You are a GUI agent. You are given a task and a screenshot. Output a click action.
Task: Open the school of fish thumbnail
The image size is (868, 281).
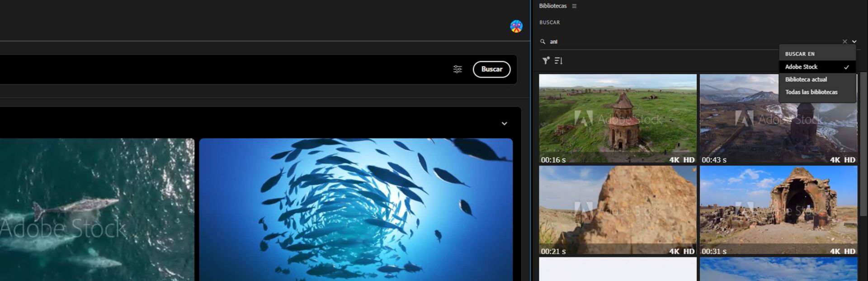356,210
